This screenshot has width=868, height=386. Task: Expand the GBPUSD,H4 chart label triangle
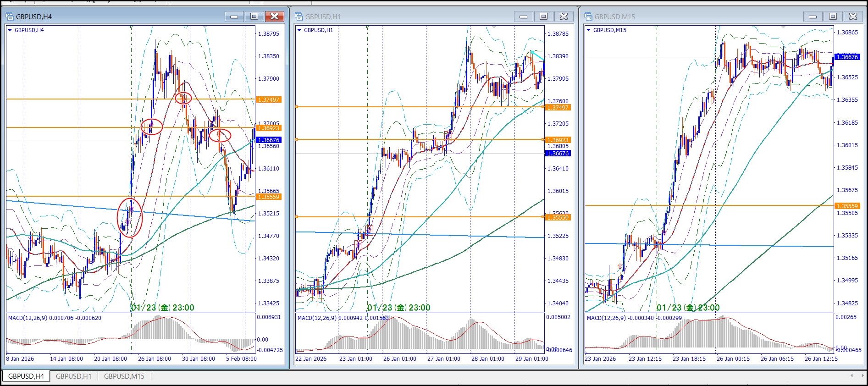tap(10, 30)
